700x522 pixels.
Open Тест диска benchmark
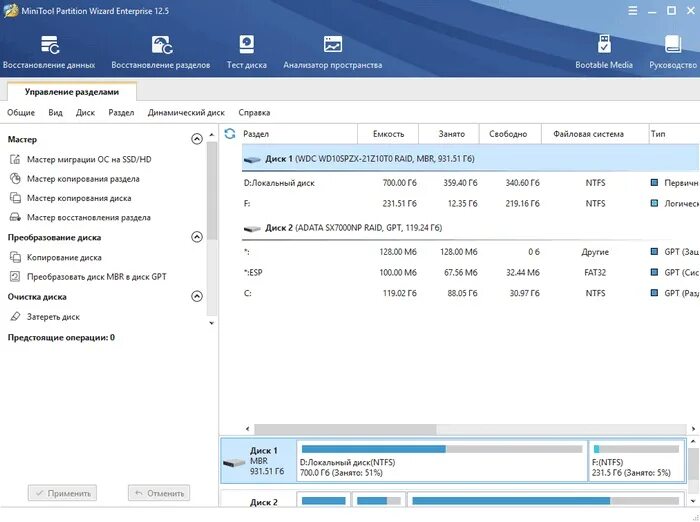point(246,52)
